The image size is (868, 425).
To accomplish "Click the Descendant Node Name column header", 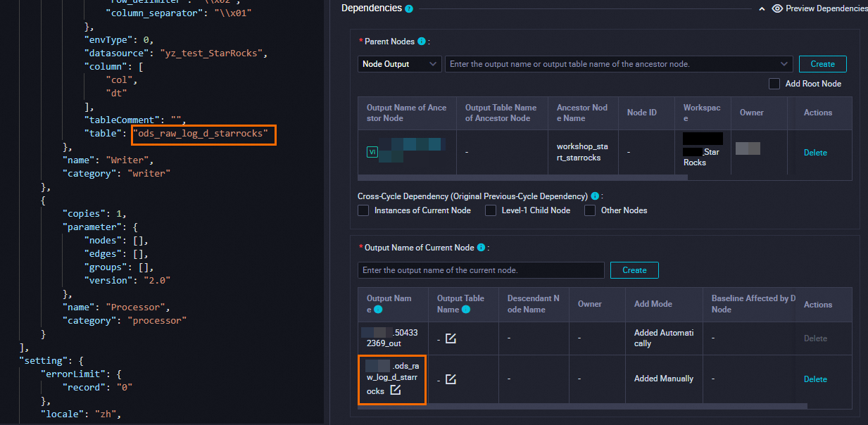I will 534,304.
